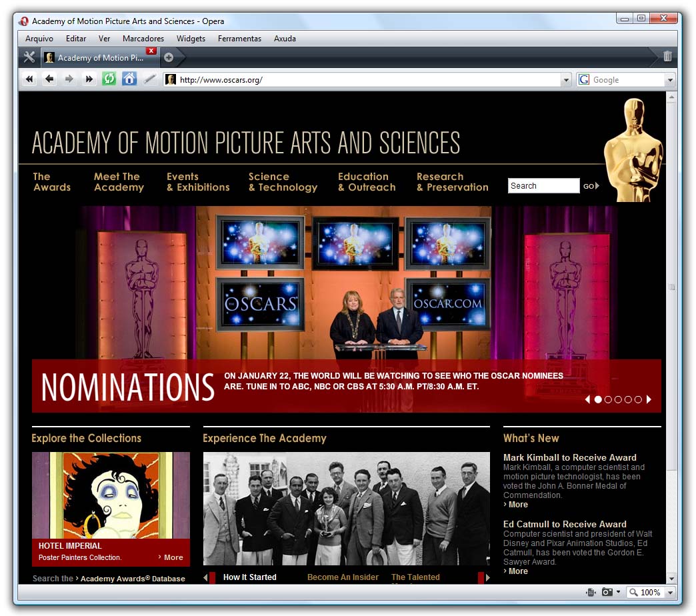Open the Editar menu
This screenshot has width=696, height=616.
[x=76, y=39]
